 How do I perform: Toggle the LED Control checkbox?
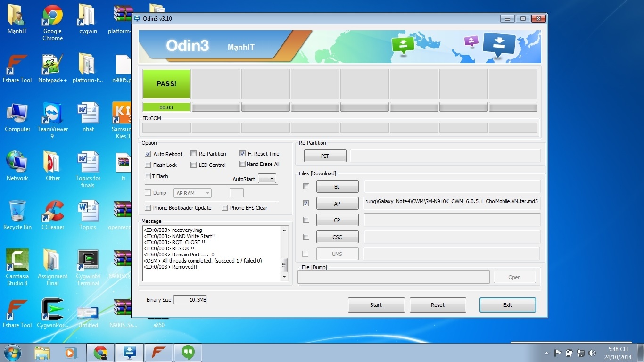[194, 165]
